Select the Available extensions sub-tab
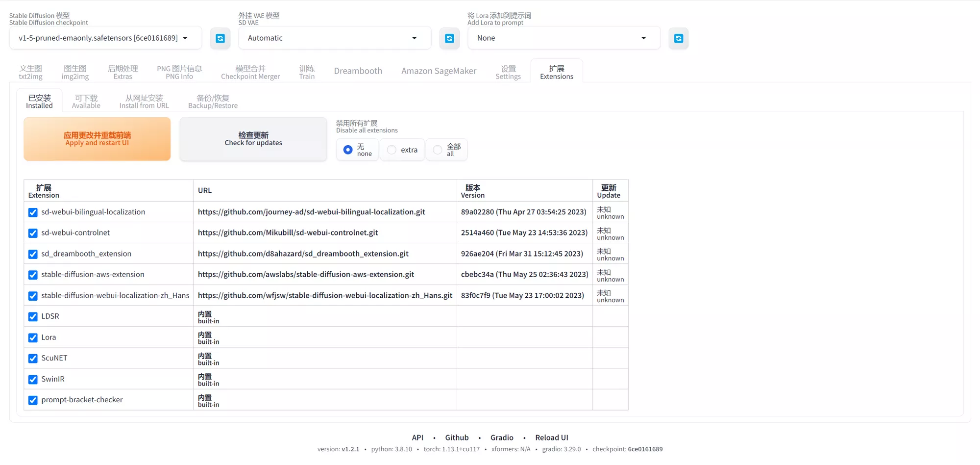The image size is (980, 465). (86, 102)
